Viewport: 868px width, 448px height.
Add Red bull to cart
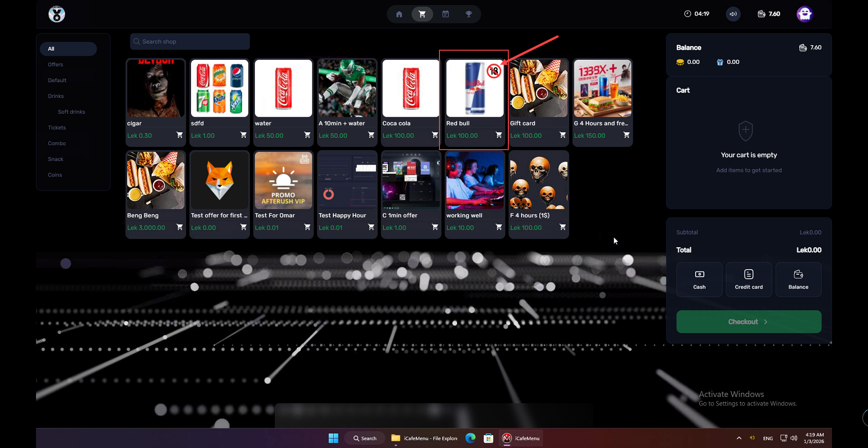coord(499,135)
